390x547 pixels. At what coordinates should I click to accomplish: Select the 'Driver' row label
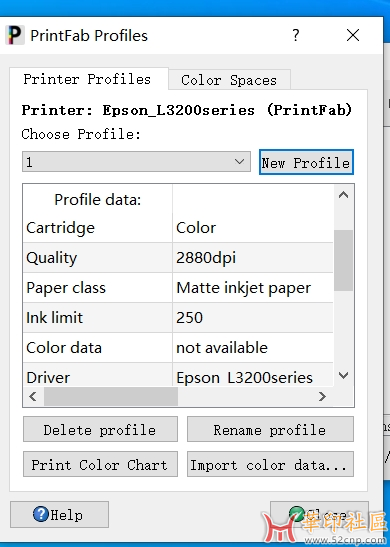tap(98, 375)
